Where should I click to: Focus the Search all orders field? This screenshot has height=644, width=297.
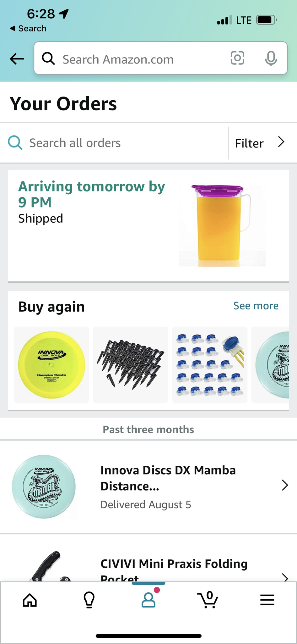126,143
